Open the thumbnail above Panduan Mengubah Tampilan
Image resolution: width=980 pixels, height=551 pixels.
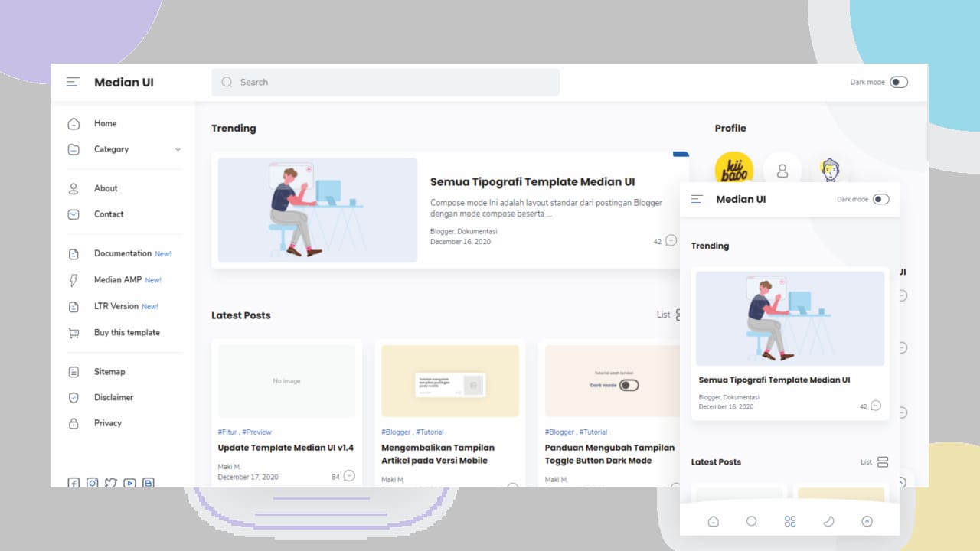(x=612, y=380)
